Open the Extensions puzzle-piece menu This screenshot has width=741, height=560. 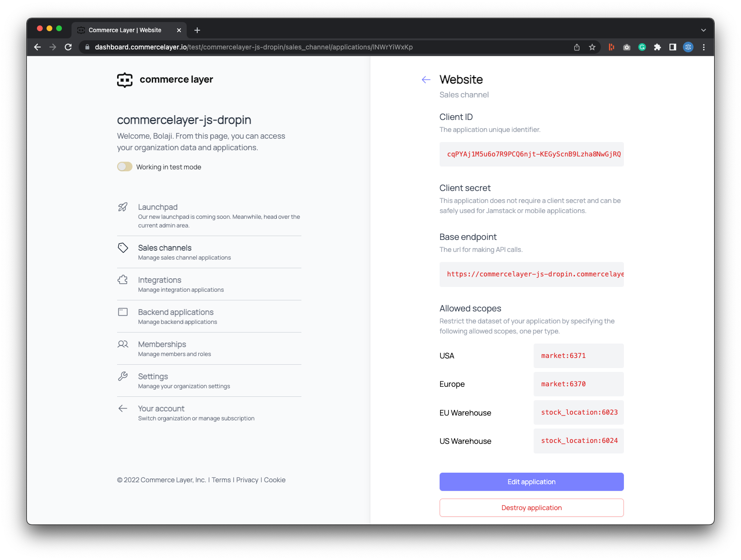pyautogui.click(x=657, y=47)
